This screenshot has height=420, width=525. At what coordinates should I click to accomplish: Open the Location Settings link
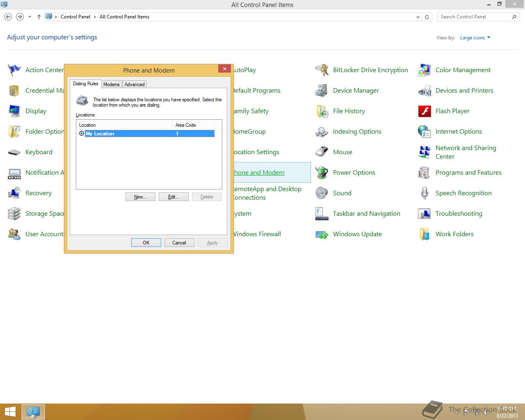(x=256, y=152)
